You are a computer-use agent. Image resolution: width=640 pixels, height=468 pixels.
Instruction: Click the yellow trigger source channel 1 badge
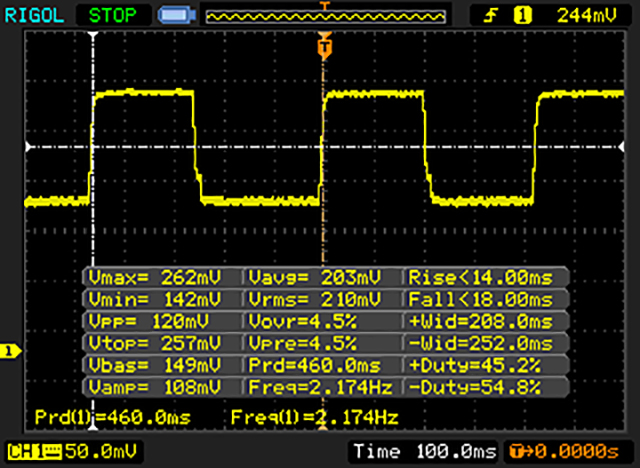click(x=523, y=16)
